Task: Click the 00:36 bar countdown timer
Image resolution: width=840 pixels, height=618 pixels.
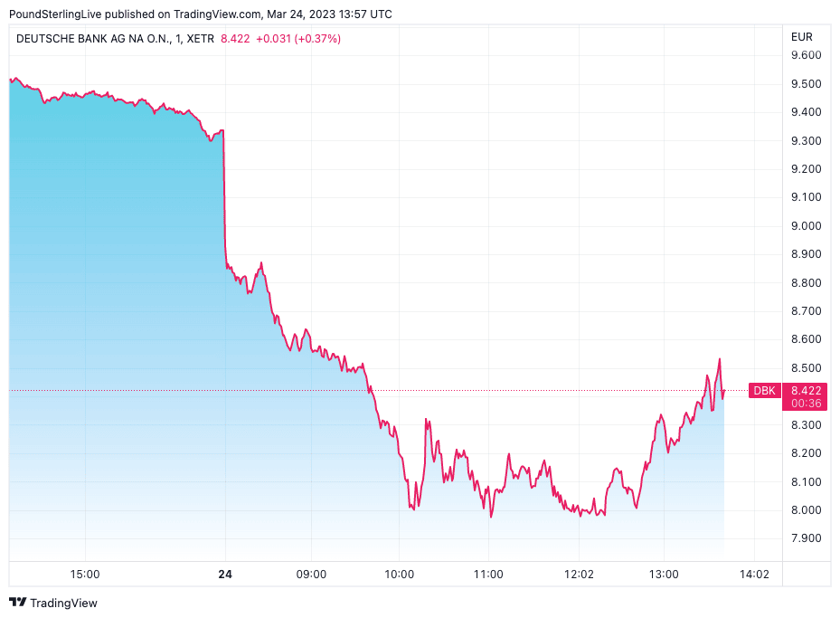Action: [805, 404]
